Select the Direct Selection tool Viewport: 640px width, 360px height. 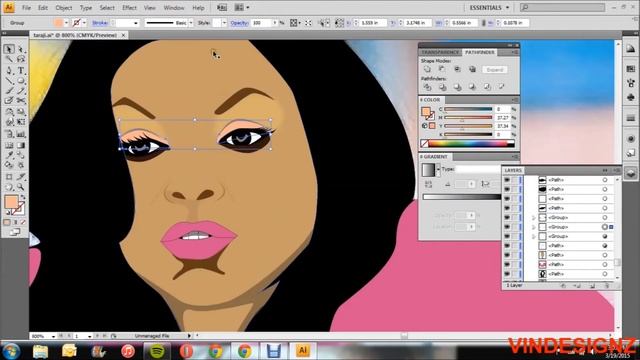click(x=21, y=49)
